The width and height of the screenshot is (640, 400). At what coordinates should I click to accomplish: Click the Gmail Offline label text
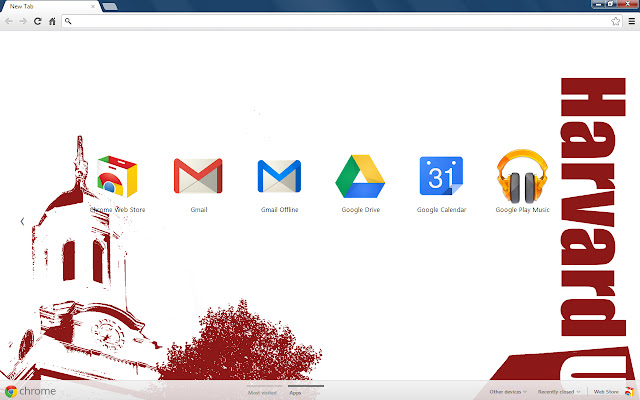click(280, 210)
